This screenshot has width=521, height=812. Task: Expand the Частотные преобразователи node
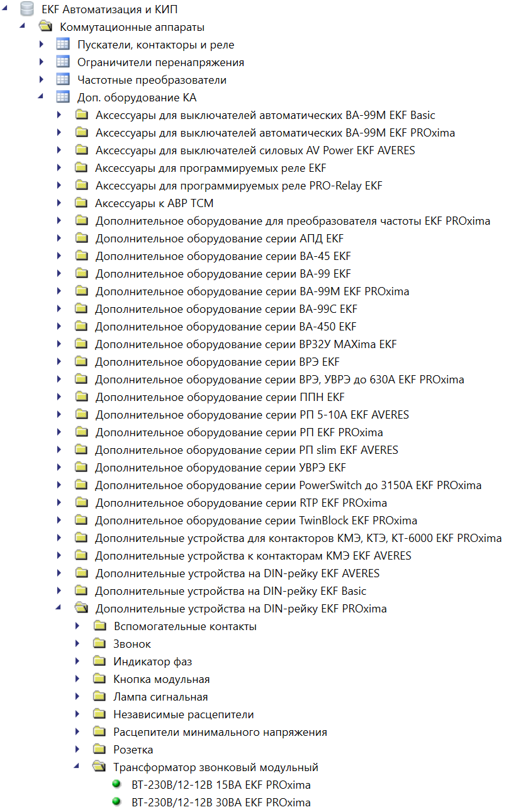click(42, 80)
